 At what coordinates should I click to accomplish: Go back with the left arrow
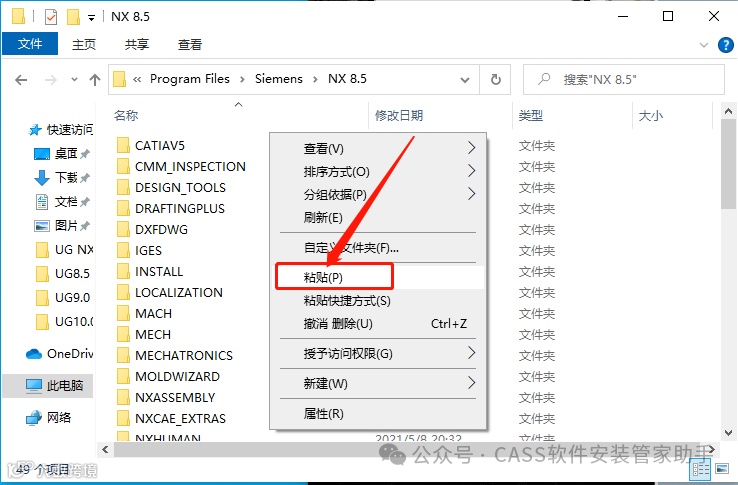(x=21, y=80)
